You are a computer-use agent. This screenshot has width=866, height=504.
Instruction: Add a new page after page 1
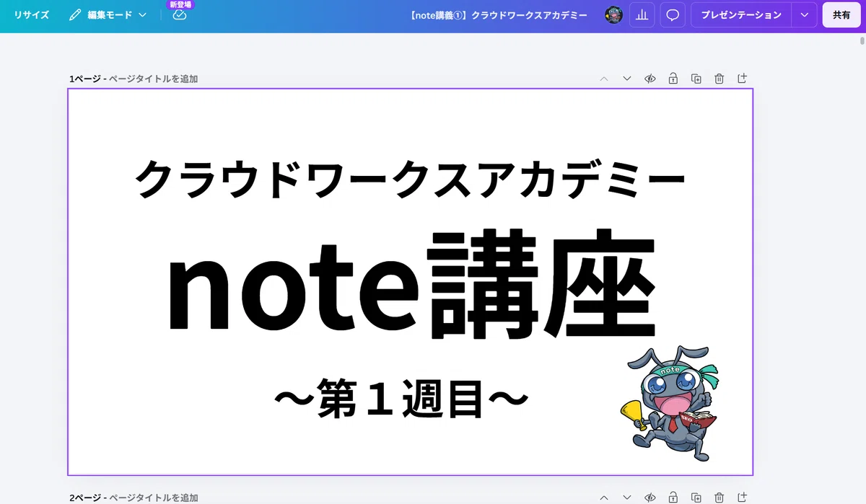pyautogui.click(x=742, y=79)
